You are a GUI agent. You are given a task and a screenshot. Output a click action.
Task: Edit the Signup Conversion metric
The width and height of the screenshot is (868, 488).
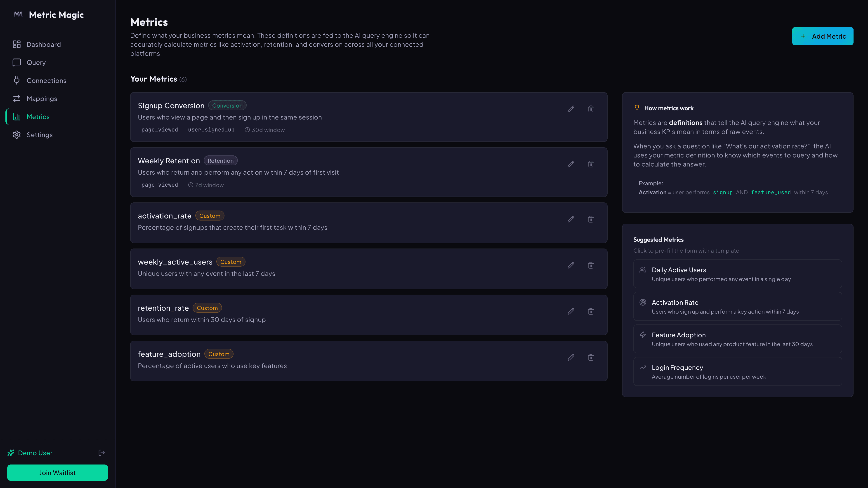[571, 109]
